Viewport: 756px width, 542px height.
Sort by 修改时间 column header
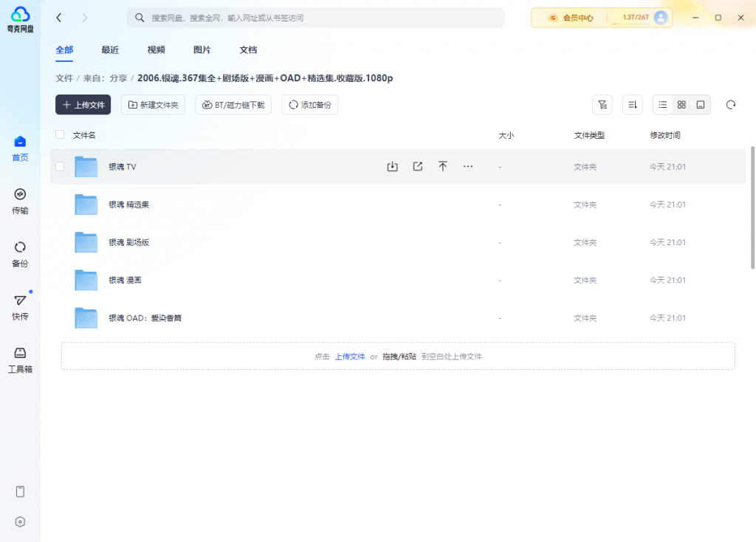(665, 135)
